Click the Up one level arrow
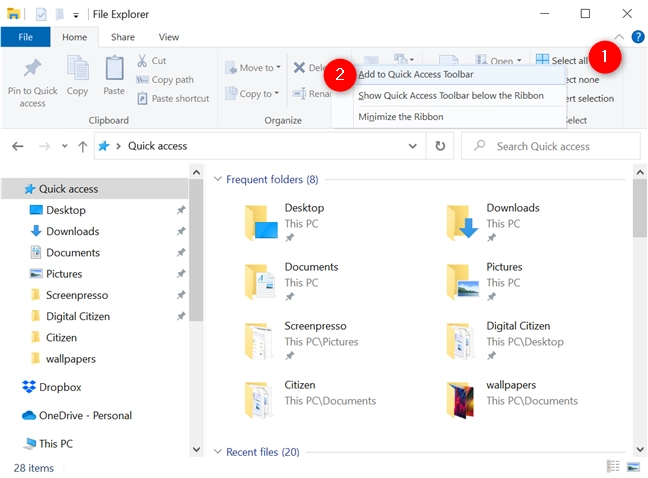 pyautogui.click(x=83, y=146)
